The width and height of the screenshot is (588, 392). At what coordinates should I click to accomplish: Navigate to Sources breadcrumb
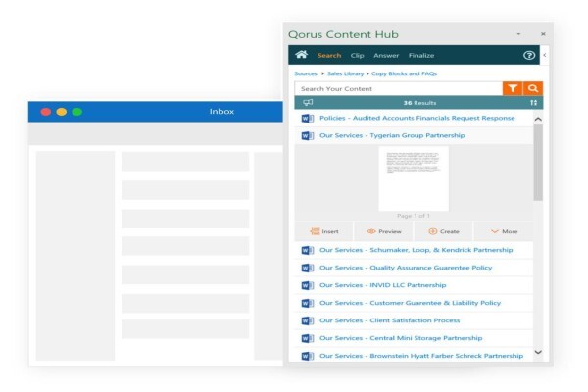click(306, 73)
